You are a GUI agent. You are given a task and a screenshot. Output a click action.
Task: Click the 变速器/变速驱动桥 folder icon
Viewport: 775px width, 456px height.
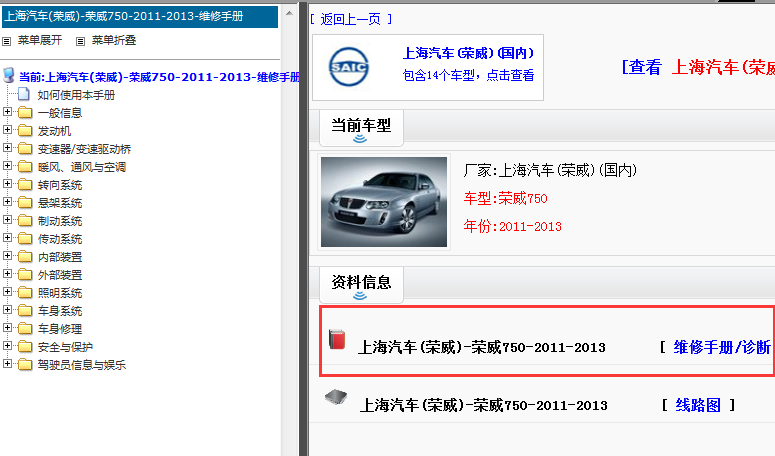click(x=25, y=149)
